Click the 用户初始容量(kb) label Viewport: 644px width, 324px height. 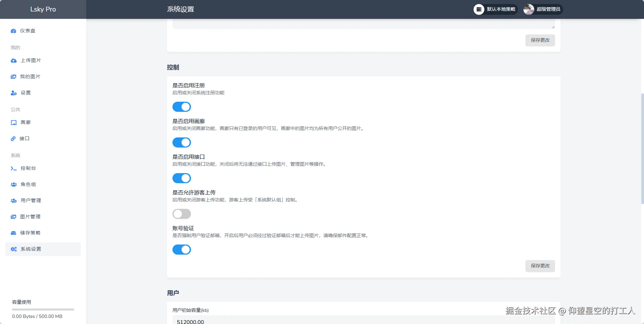tap(191, 311)
